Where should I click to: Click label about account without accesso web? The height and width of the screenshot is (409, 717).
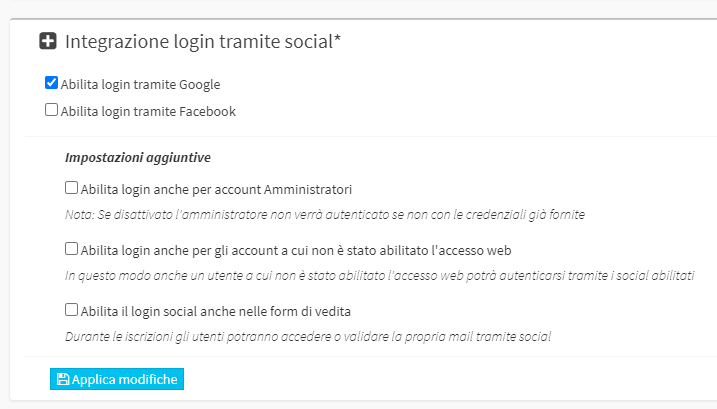296,251
